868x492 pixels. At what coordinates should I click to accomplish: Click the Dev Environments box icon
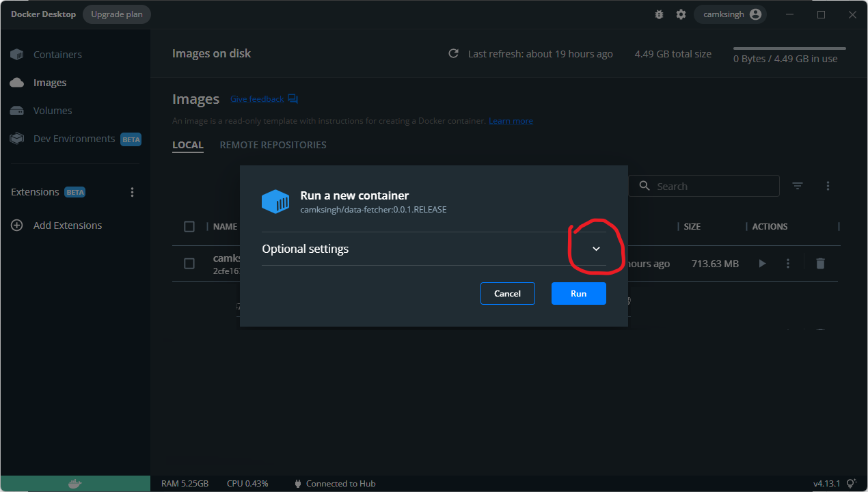point(16,139)
